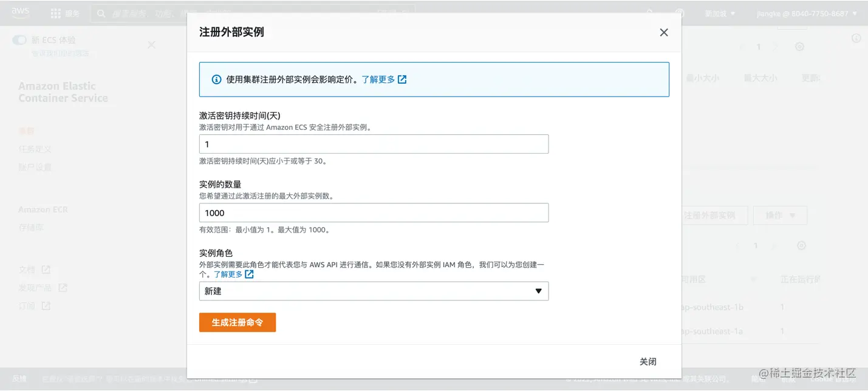Close the 注册外部实例 dialog with the X icon
Viewport: 868px width, 391px height.
(x=664, y=33)
